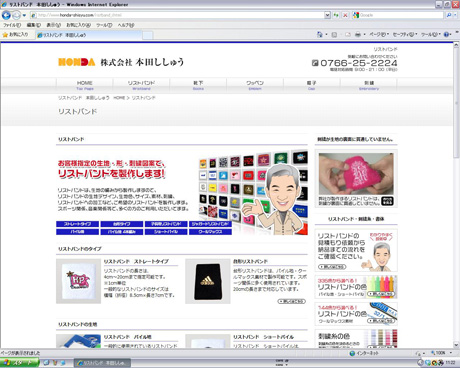Click the インターネット zone status icon
This screenshot has height=368, width=460.
coord(352,353)
